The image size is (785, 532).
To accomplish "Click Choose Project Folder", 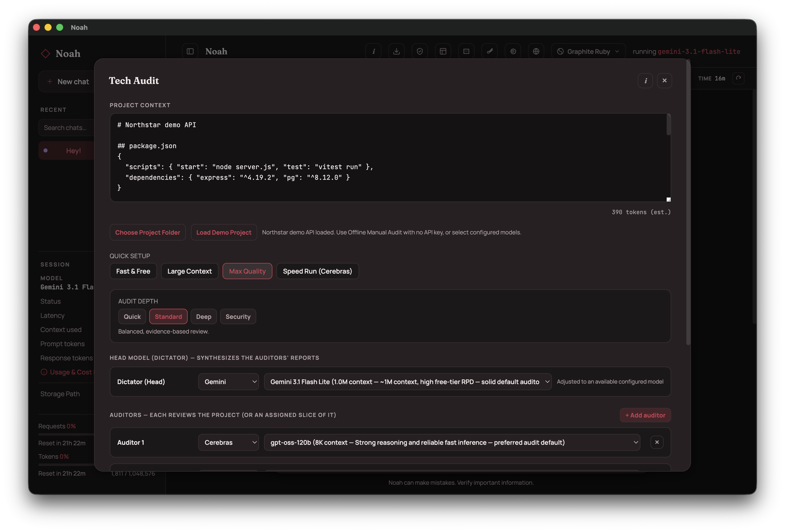I will point(148,232).
